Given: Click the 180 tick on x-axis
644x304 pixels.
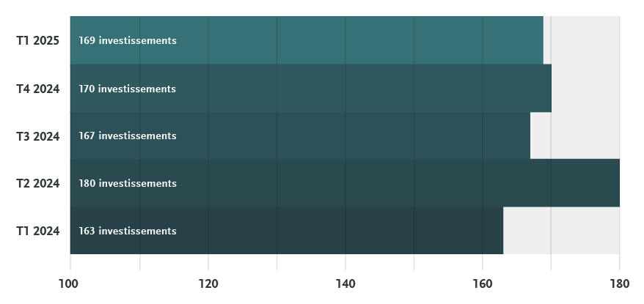Looking at the screenshot, I should (619, 284).
